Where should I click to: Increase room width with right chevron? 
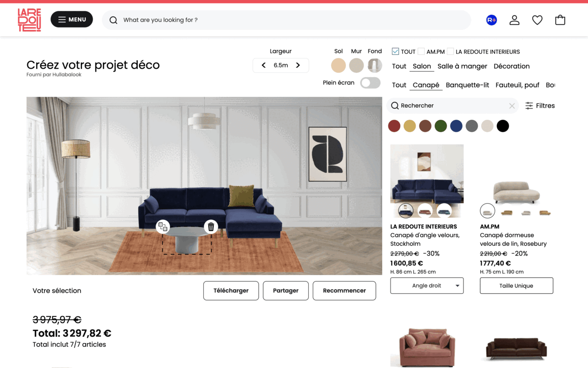point(298,65)
